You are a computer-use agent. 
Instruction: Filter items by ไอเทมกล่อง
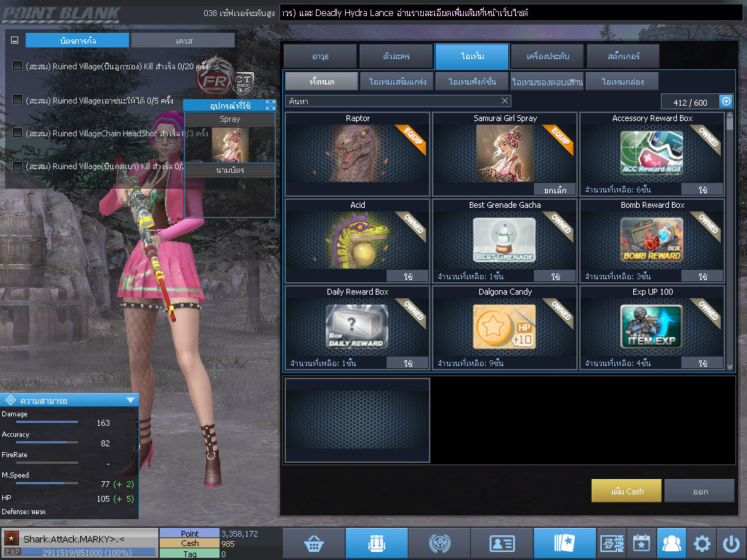point(623,82)
